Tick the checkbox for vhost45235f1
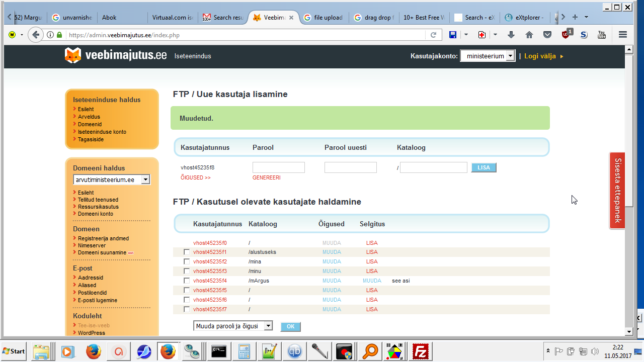644x362 pixels. (187, 252)
